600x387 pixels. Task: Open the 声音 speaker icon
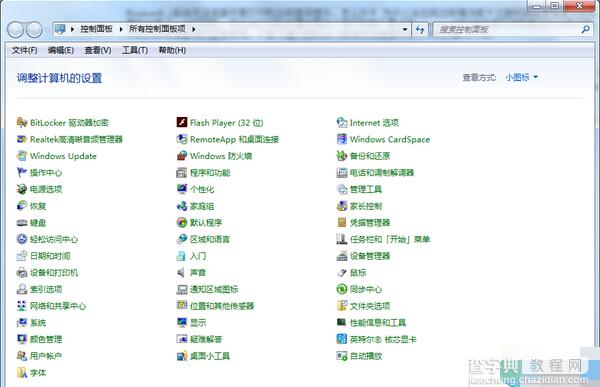pos(182,273)
